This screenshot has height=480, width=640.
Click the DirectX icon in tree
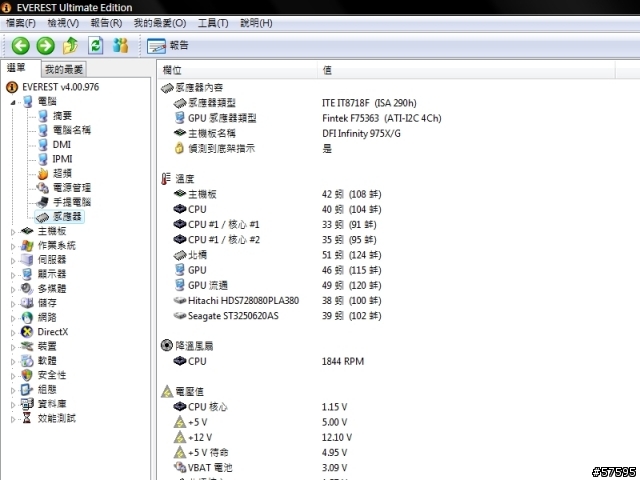27,332
